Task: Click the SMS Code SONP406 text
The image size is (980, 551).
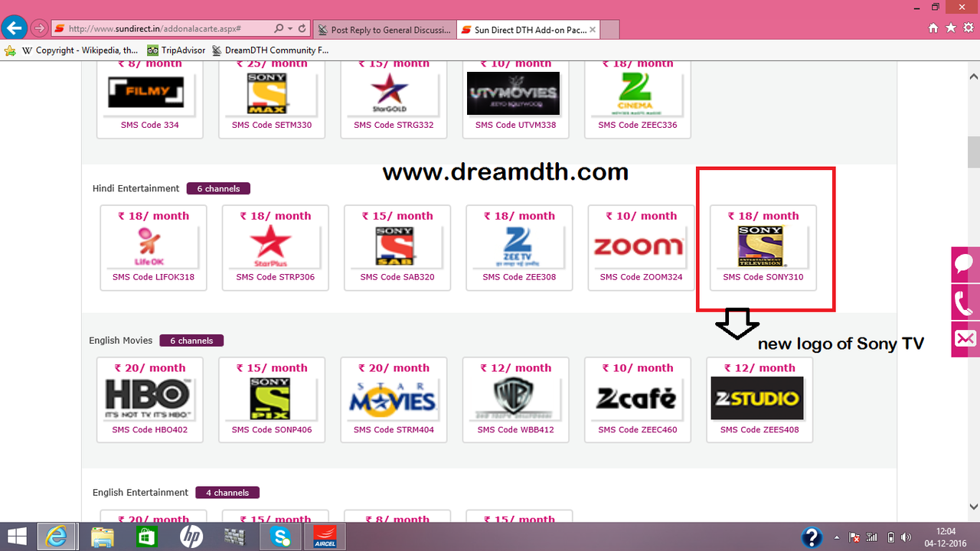Action: pos(272,430)
